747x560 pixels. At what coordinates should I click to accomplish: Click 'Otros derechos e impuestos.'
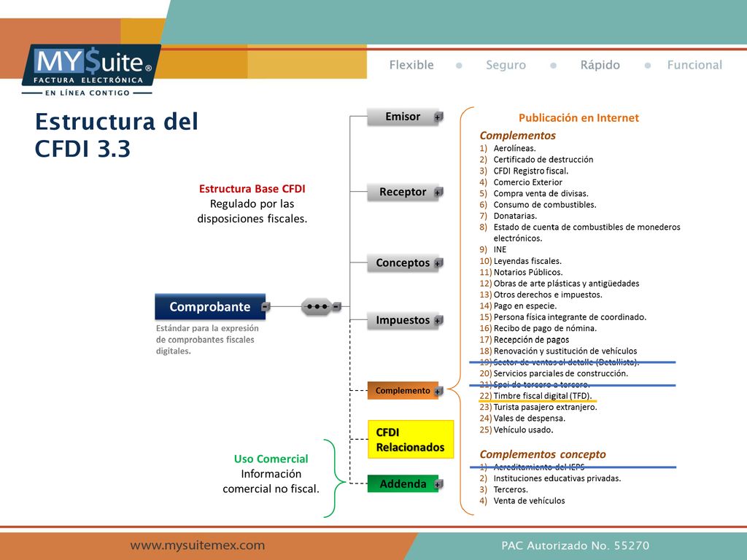[548, 295]
